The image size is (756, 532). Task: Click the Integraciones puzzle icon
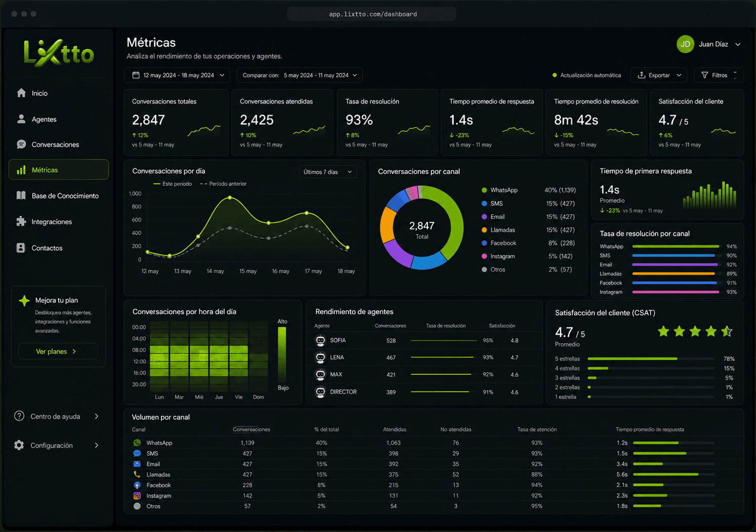[21, 221]
